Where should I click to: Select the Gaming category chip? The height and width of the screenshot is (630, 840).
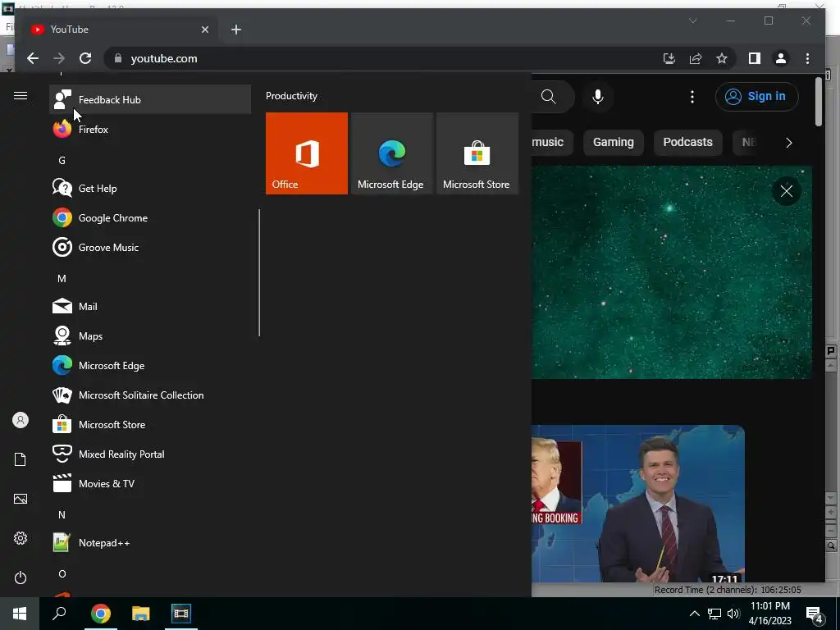pos(614,142)
